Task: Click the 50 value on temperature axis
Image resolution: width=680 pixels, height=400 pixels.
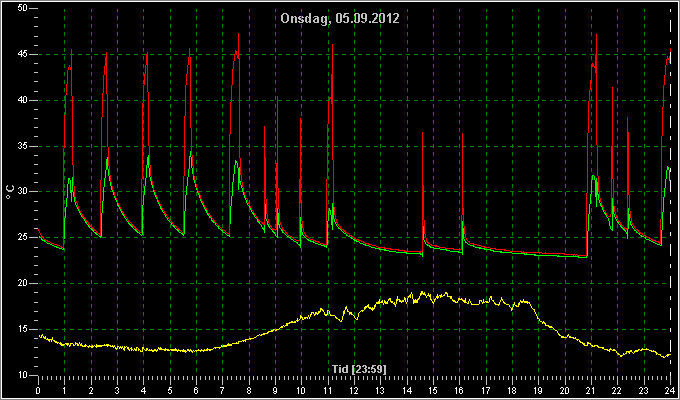Action: tap(23, 8)
